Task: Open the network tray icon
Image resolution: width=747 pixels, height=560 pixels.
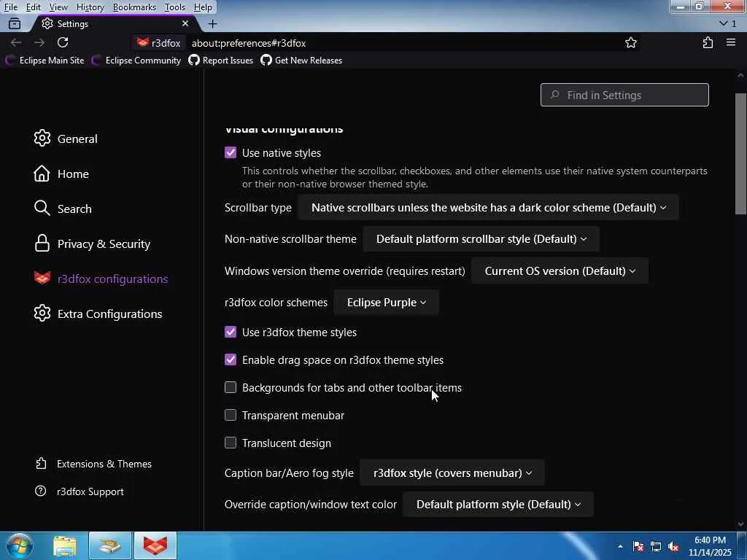Action: (x=656, y=546)
